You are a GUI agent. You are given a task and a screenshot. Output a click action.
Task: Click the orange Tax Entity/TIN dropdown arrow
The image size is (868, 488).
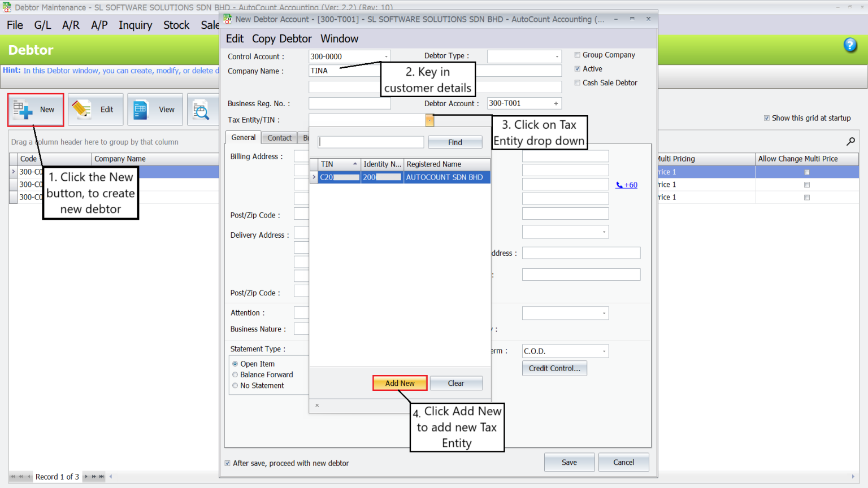pyautogui.click(x=429, y=120)
